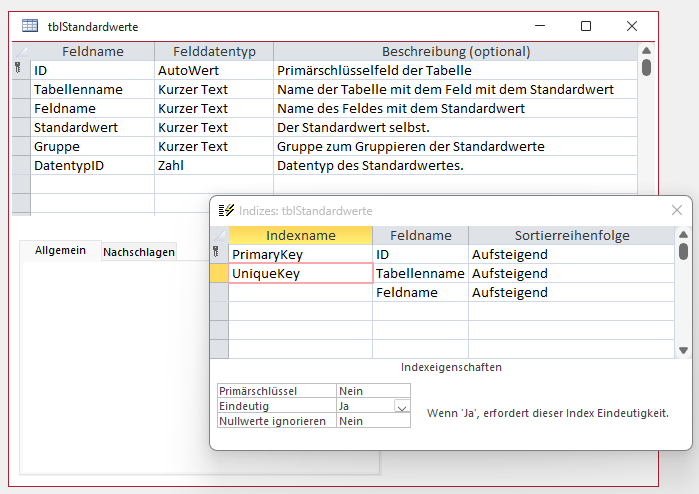699x494 pixels.
Task: Click row selector of Tabellenname field row
Action: point(21,90)
